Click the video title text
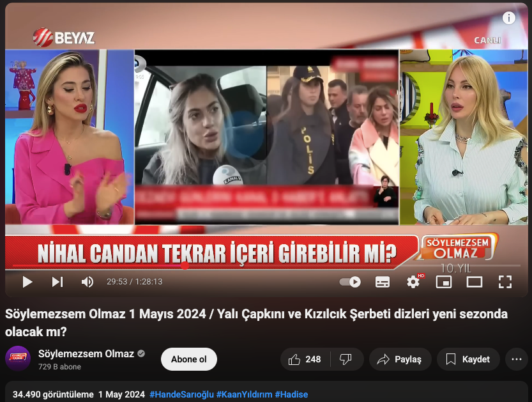532x402 pixels. [256, 323]
